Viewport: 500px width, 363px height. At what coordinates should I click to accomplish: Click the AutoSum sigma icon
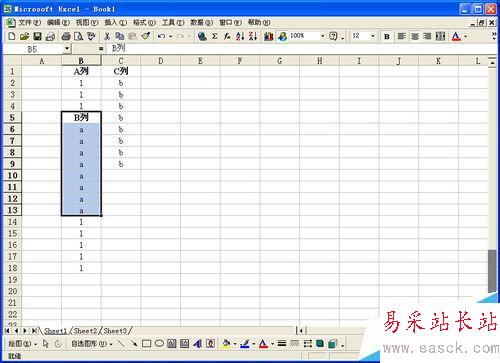pyautogui.click(x=215, y=36)
